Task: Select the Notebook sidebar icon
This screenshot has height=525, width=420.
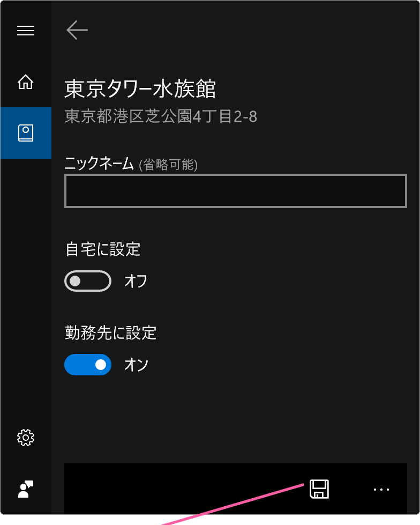Action: point(26,133)
